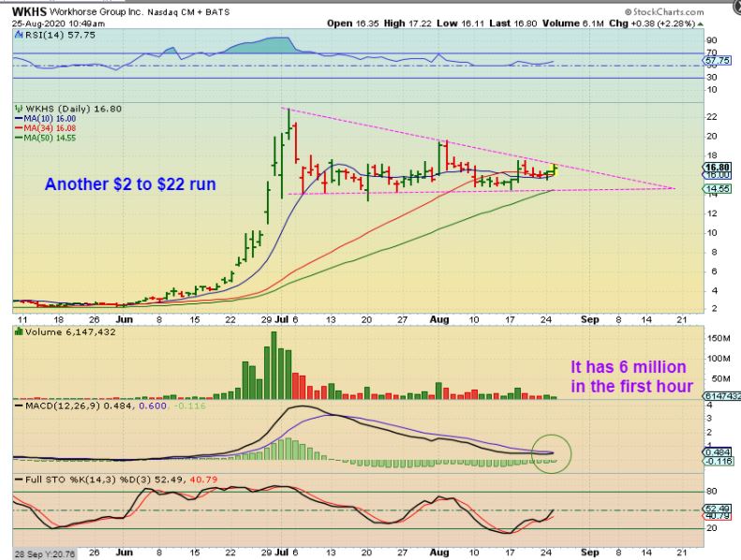This screenshot has width=741, height=560.
Task: Select the green MA(50) 14.55 legend entry
Action: click(x=45, y=138)
